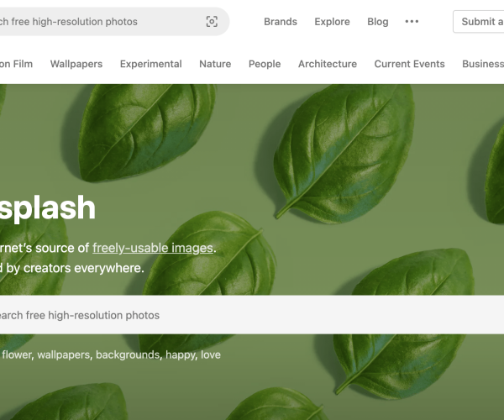Choose the Architecture category tab
This screenshot has width=504, height=420.
point(328,64)
